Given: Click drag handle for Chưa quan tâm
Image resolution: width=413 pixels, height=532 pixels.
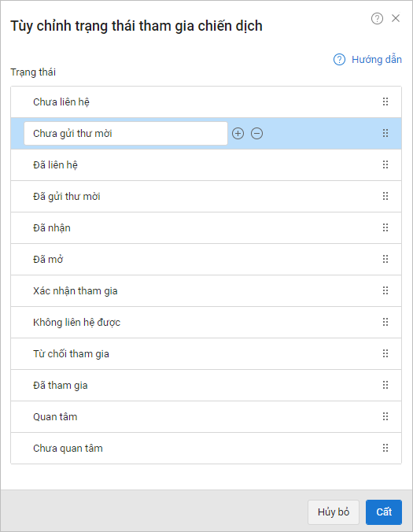Looking at the screenshot, I should point(385,448).
